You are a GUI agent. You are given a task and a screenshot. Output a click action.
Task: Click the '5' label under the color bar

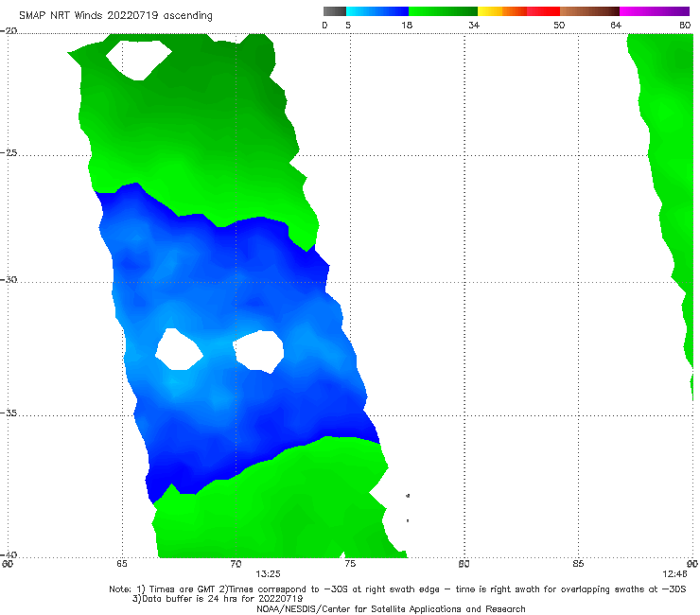(348, 26)
